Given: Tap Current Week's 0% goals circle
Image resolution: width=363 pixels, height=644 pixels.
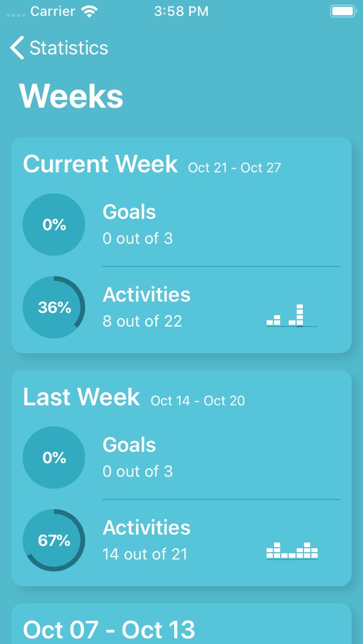Looking at the screenshot, I should (54, 224).
